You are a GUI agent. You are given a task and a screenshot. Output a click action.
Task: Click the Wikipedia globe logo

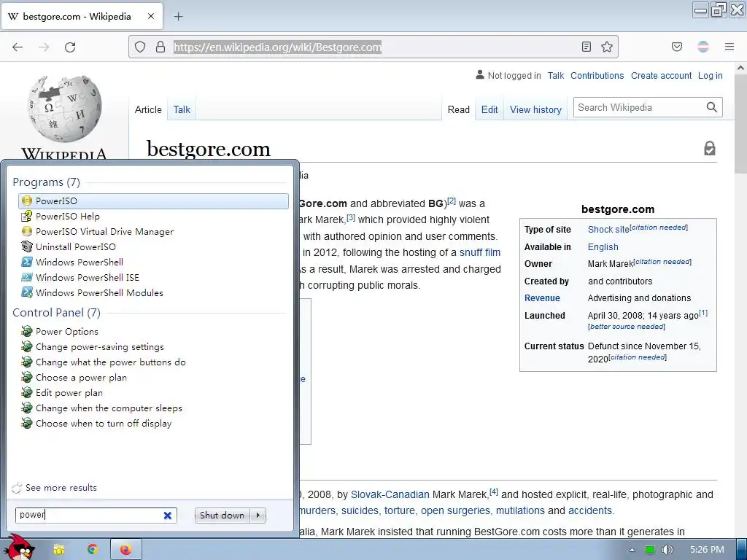pyautogui.click(x=64, y=109)
